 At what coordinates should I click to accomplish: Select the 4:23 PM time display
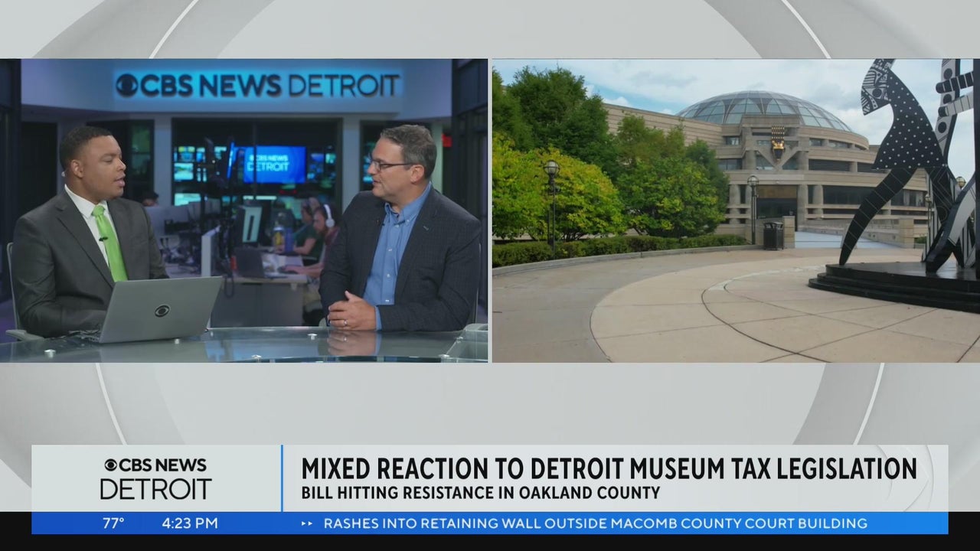click(190, 523)
